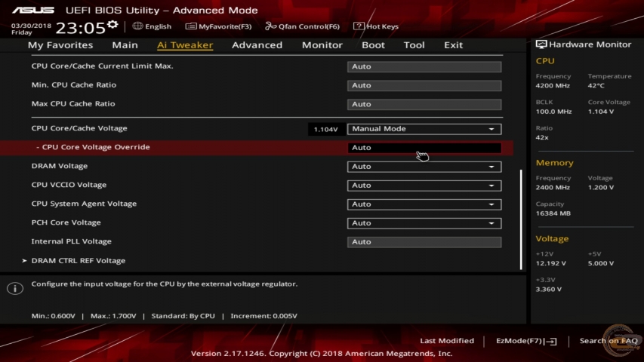644x362 pixels.
Task: Click Last Modified
Action: coord(447,341)
